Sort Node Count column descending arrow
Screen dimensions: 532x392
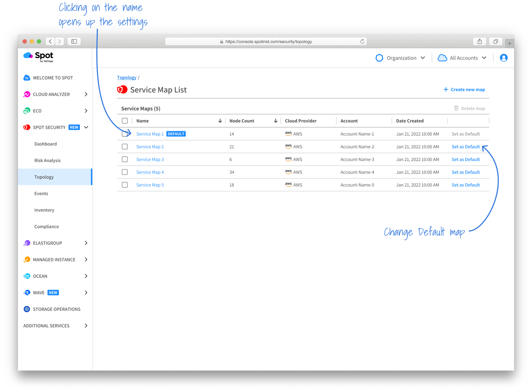(276, 121)
